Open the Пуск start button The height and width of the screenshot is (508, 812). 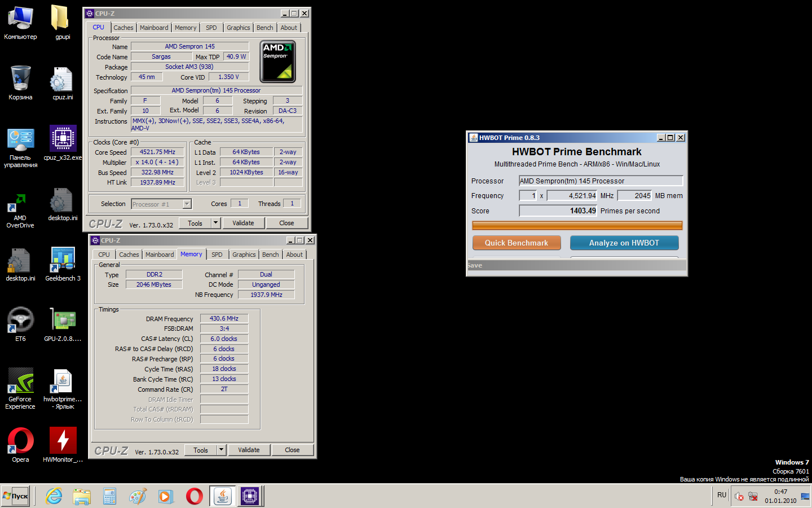tap(15, 496)
